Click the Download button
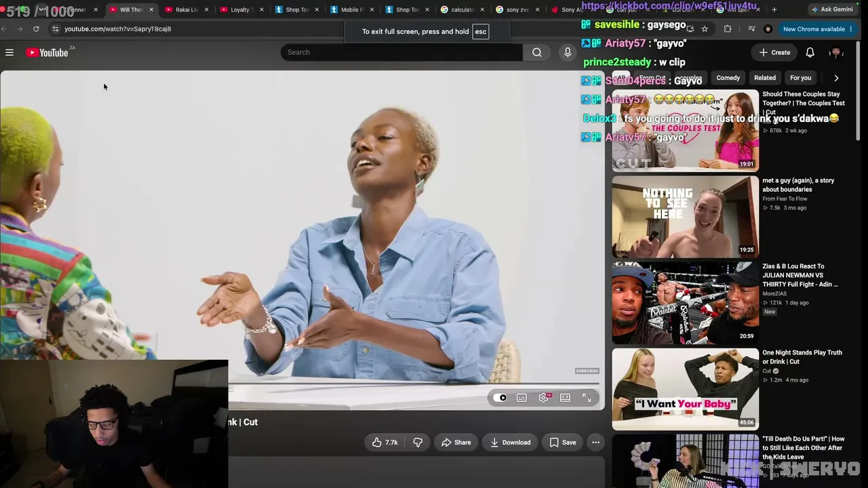Viewport: 868px width, 488px height. point(511,443)
